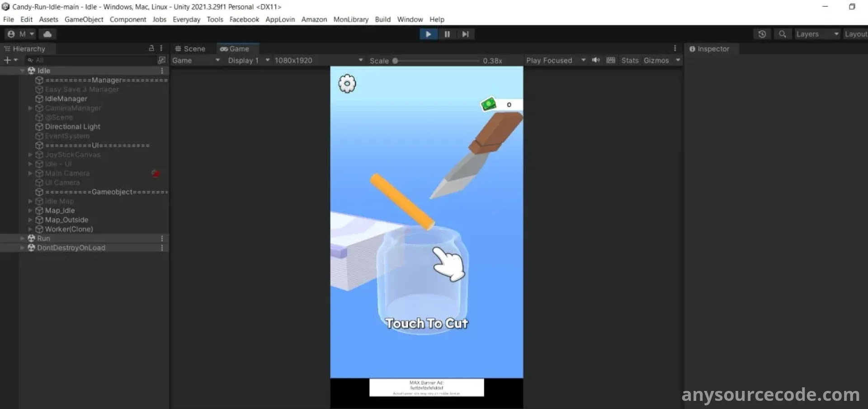Click the Hierarchy search field

tap(90, 60)
